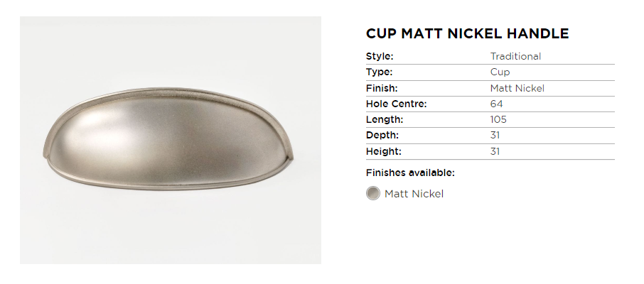This screenshot has height=284, width=644.
Task: Click the Length label
Action: tap(384, 119)
